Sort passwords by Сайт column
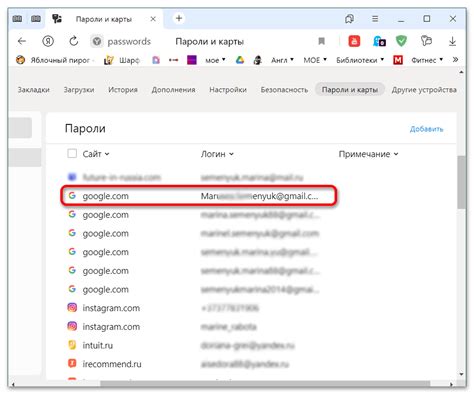This screenshot has height=394, width=474. click(96, 154)
